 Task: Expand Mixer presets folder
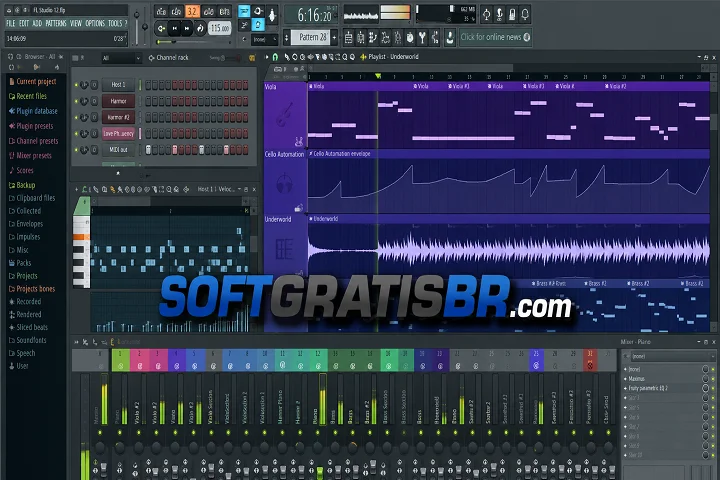click(30, 156)
